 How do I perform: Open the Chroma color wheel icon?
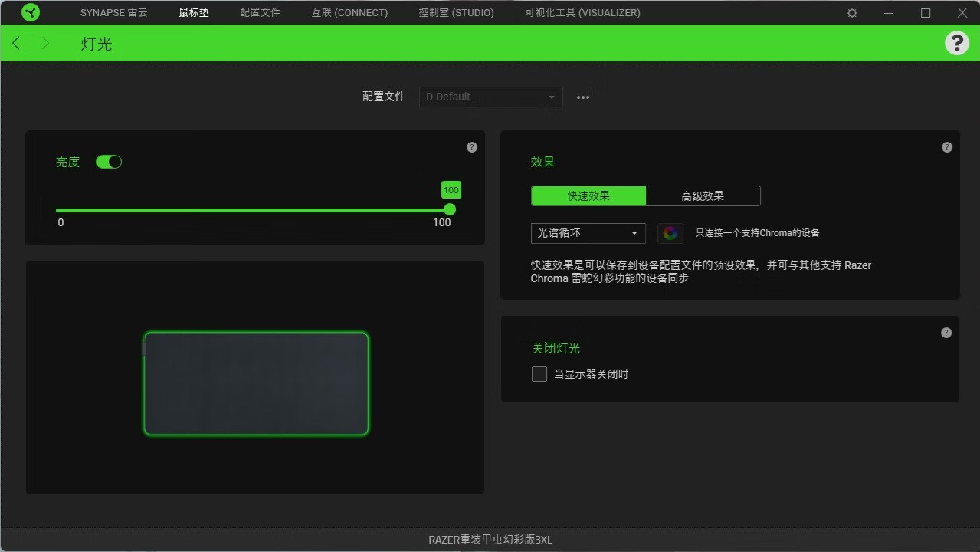(670, 232)
